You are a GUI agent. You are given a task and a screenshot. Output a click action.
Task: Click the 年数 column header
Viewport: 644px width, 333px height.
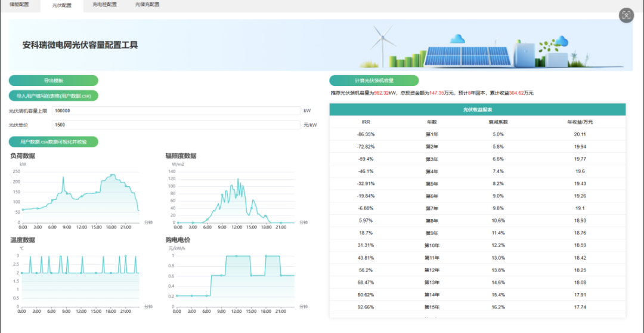point(432,122)
